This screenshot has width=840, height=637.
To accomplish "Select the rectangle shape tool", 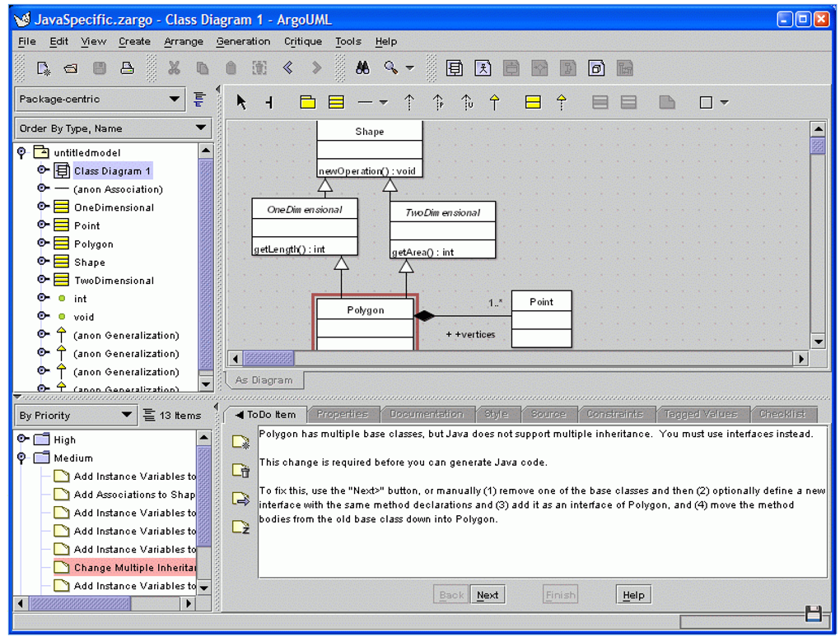I will (x=706, y=102).
